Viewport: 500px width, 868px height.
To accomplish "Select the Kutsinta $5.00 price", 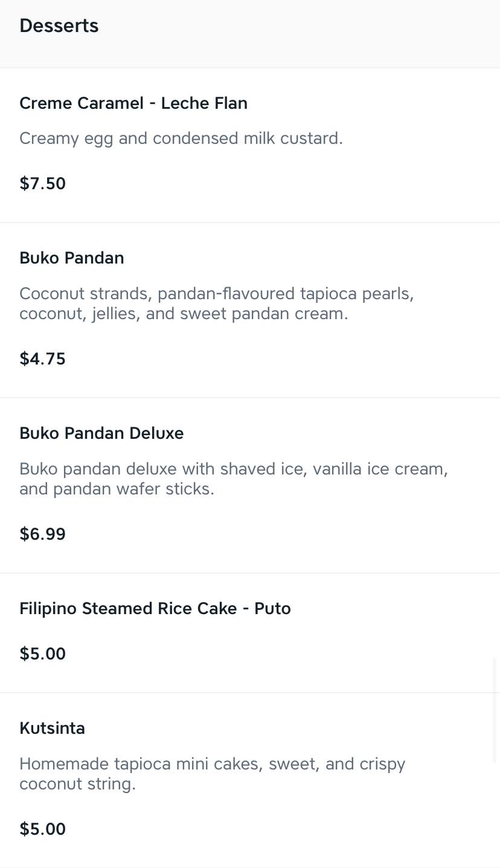I will (x=43, y=829).
